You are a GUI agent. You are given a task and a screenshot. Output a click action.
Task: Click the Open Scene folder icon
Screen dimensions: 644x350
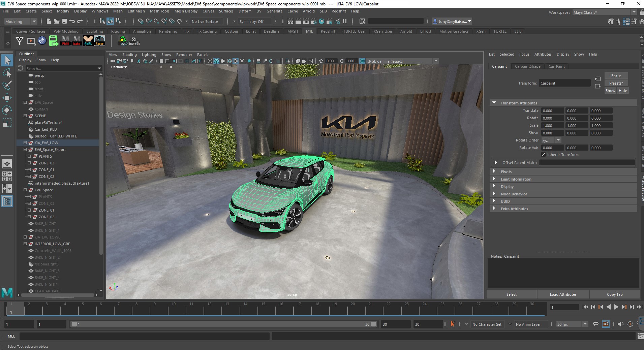(57, 21)
